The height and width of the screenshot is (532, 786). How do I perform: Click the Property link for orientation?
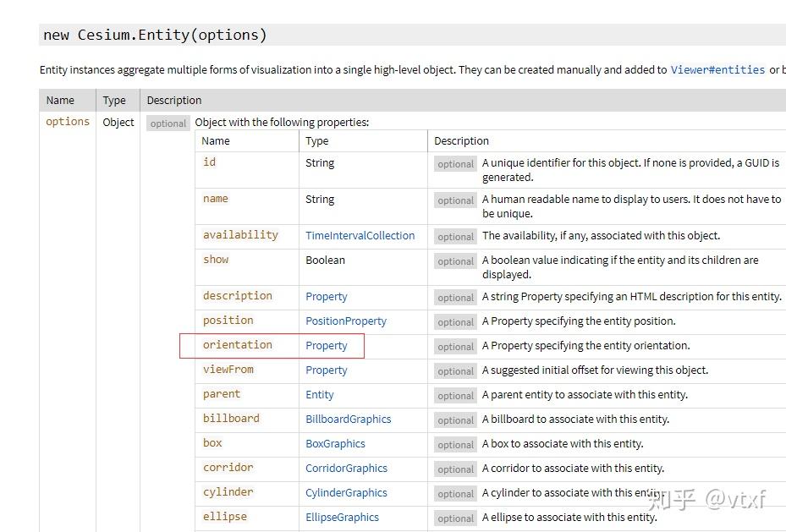(x=326, y=346)
